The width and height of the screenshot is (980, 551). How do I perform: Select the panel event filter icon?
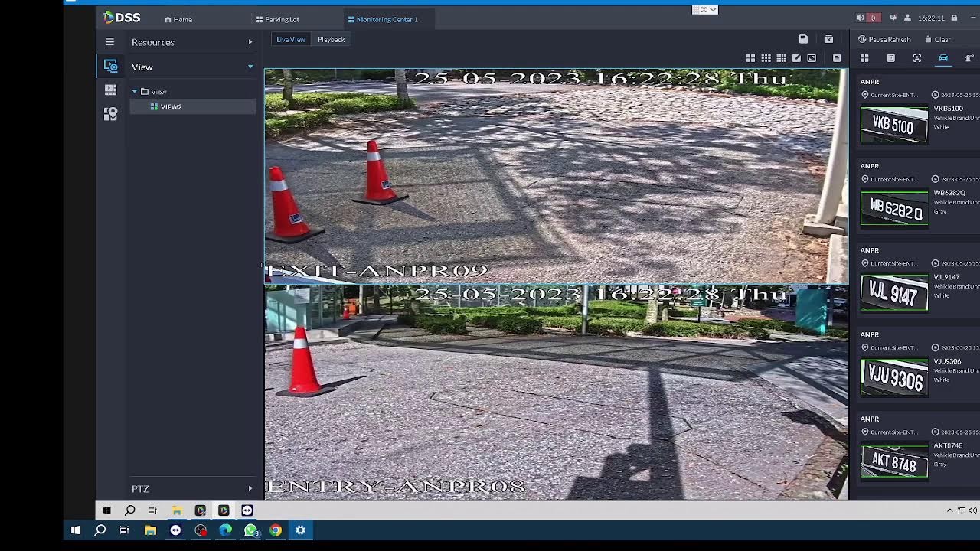pos(890,58)
